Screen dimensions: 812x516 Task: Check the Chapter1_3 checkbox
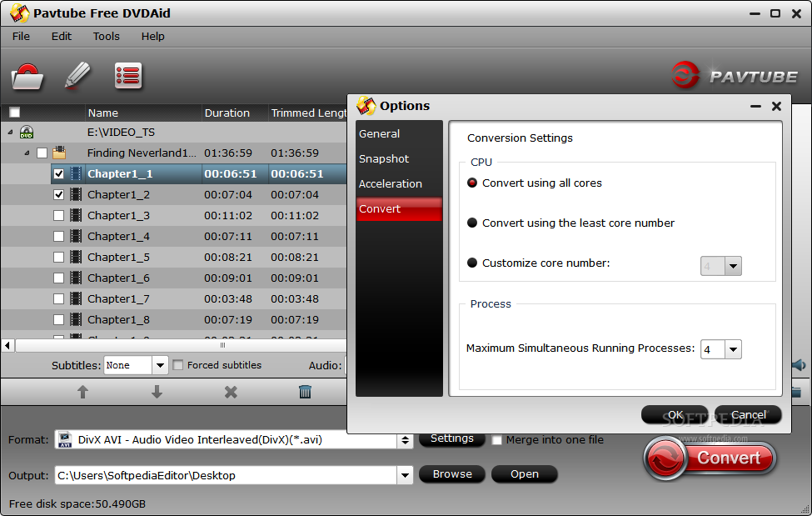pyautogui.click(x=58, y=215)
